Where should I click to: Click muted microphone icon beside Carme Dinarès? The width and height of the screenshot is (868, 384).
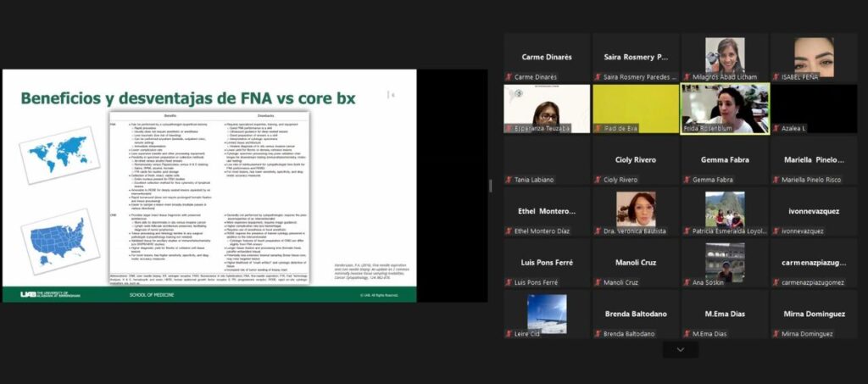click(x=509, y=77)
